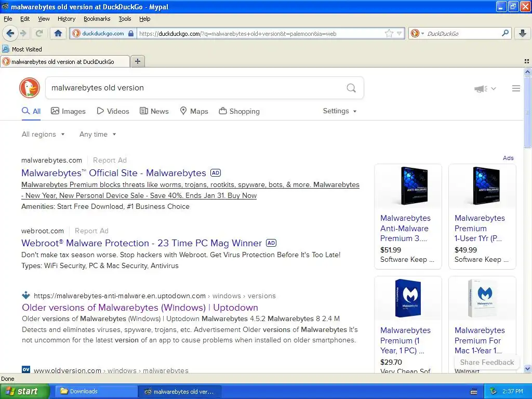Viewport: 532px width, 399px height.
Task: Open Older versions of Malwarebytes Uptodown link
Action: click(x=140, y=308)
